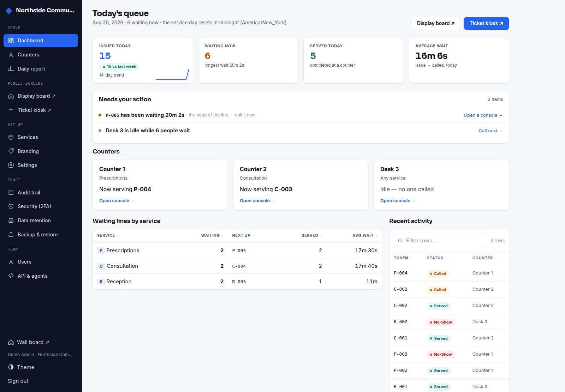This screenshot has width=565, height=392.
Task: Click the Backup & restore upload icon
Action: 11,235
